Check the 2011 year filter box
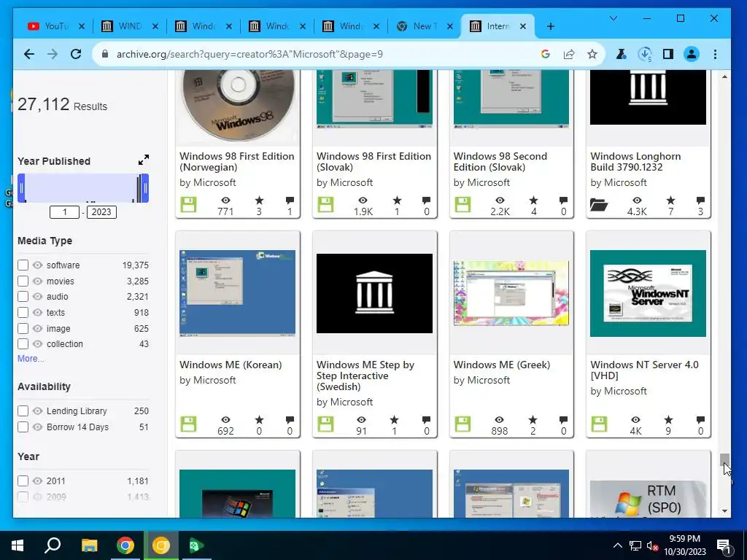 point(23,481)
